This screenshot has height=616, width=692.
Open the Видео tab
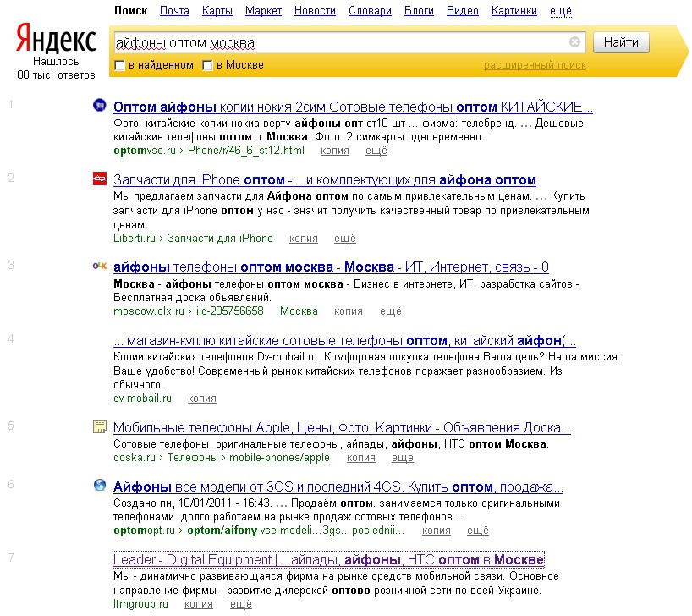coord(463,11)
